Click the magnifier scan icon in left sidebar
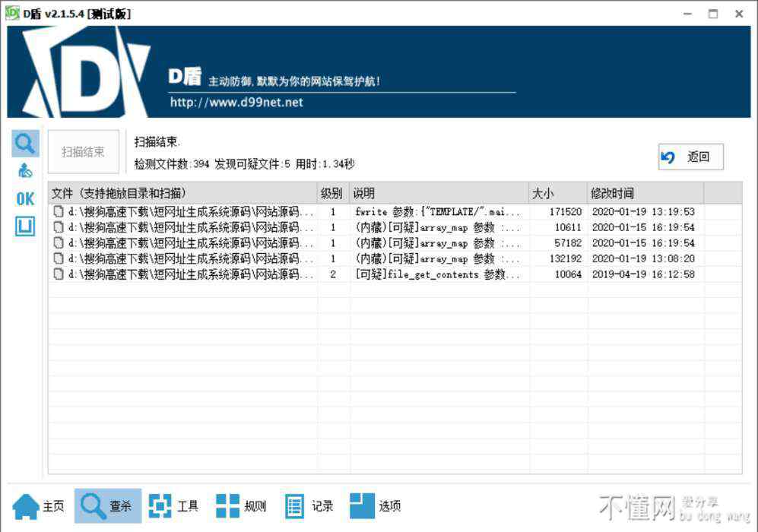758x532 pixels. pyautogui.click(x=25, y=144)
